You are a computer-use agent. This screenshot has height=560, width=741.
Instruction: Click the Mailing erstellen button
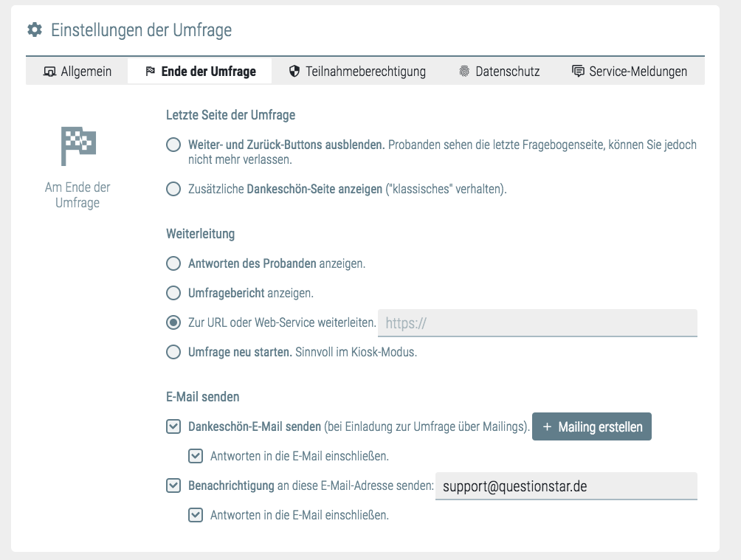[592, 426]
